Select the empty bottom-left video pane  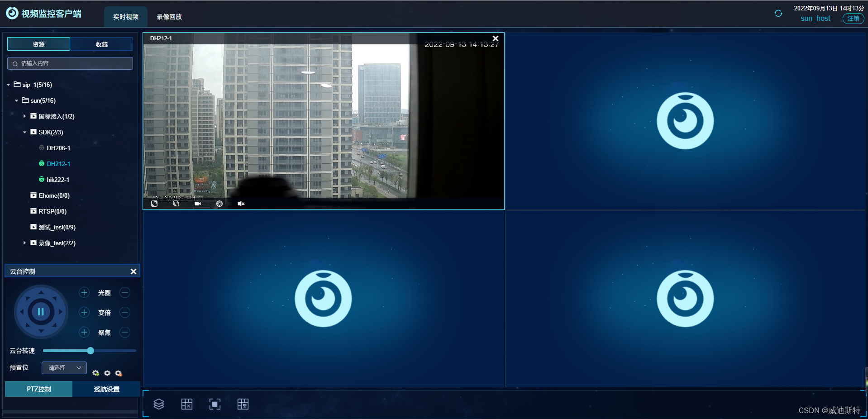324,299
